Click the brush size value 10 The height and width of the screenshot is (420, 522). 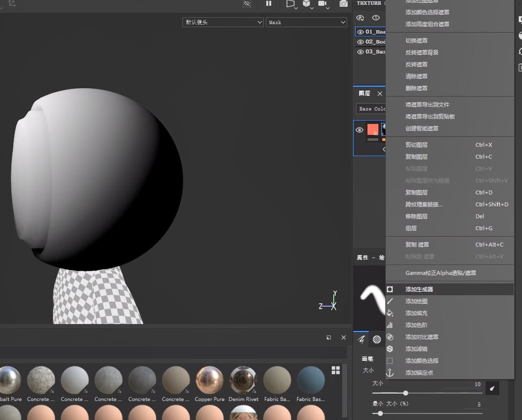[478, 384]
